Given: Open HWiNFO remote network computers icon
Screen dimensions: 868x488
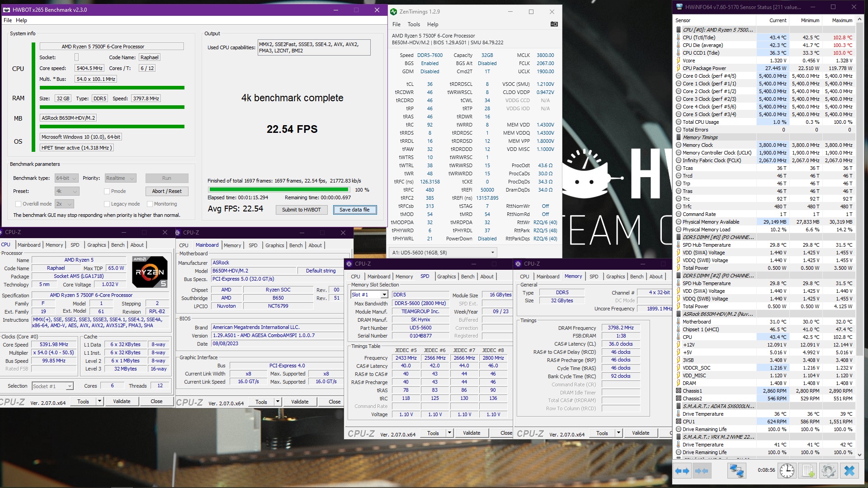Looking at the screenshot, I should pyautogui.click(x=736, y=471).
